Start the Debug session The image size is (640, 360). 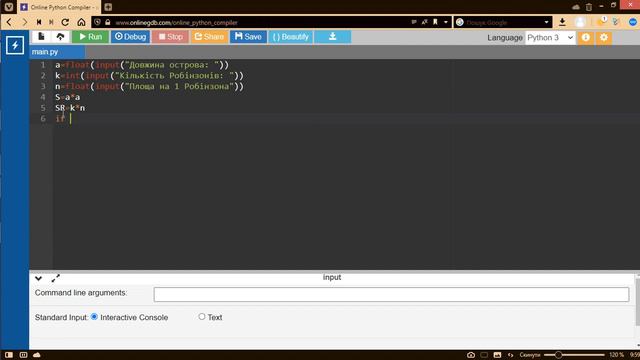point(130,37)
